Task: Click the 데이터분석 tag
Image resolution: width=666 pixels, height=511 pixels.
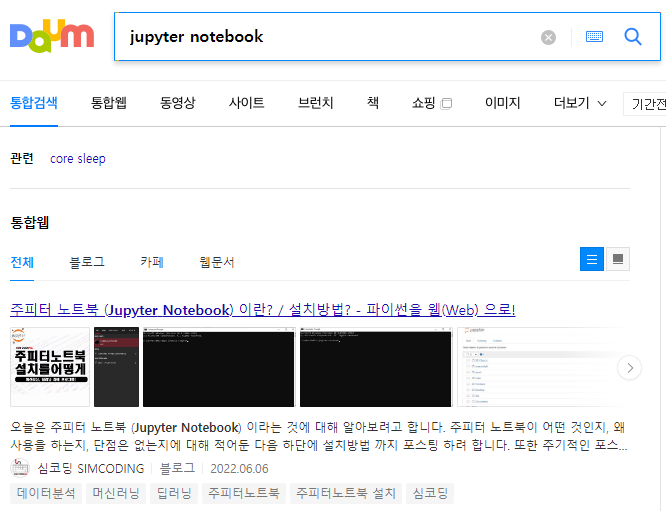Action: click(x=46, y=493)
